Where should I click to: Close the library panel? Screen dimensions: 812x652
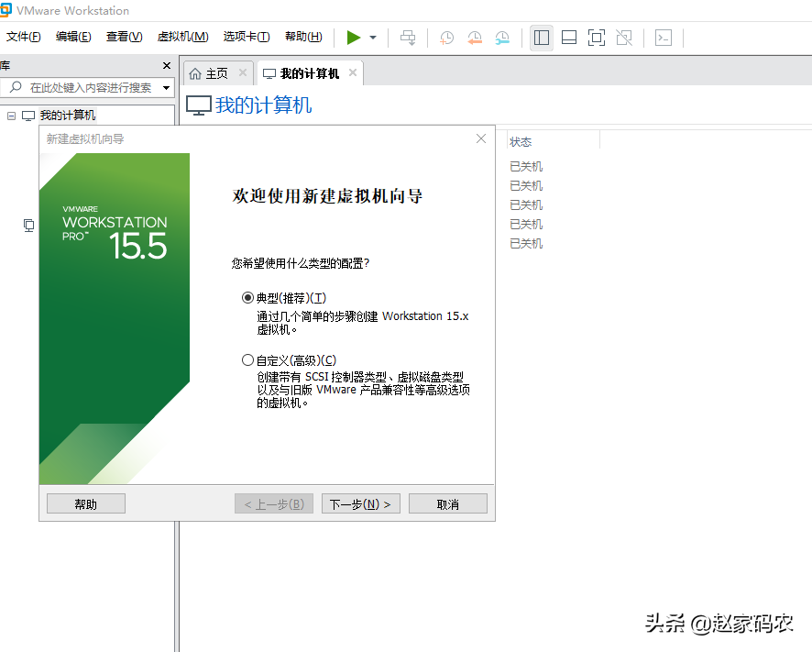pos(167,66)
